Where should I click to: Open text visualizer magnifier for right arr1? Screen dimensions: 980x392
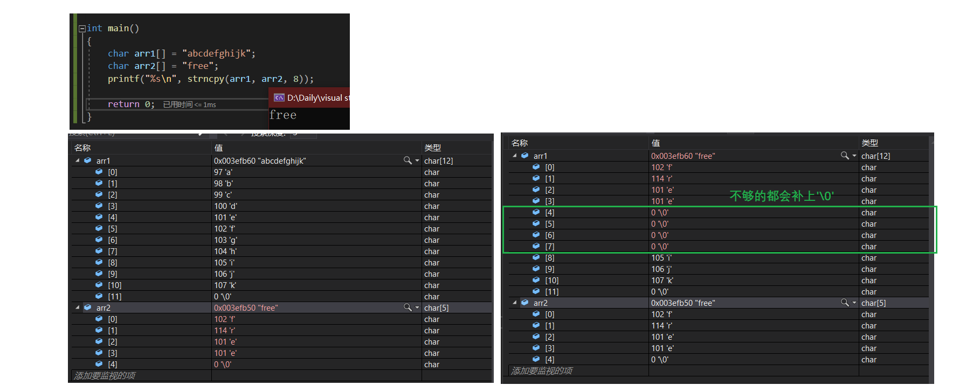[845, 156]
